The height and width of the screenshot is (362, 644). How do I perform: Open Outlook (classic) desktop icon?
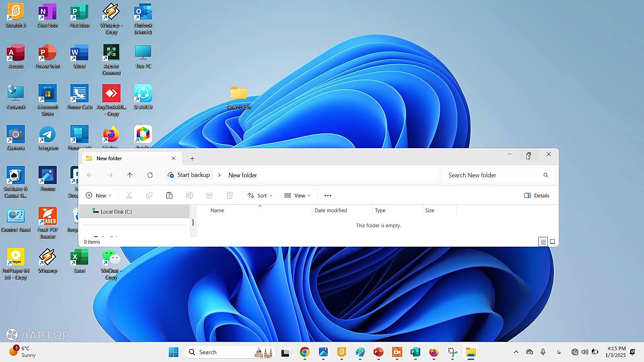click(x=143, y=19)
